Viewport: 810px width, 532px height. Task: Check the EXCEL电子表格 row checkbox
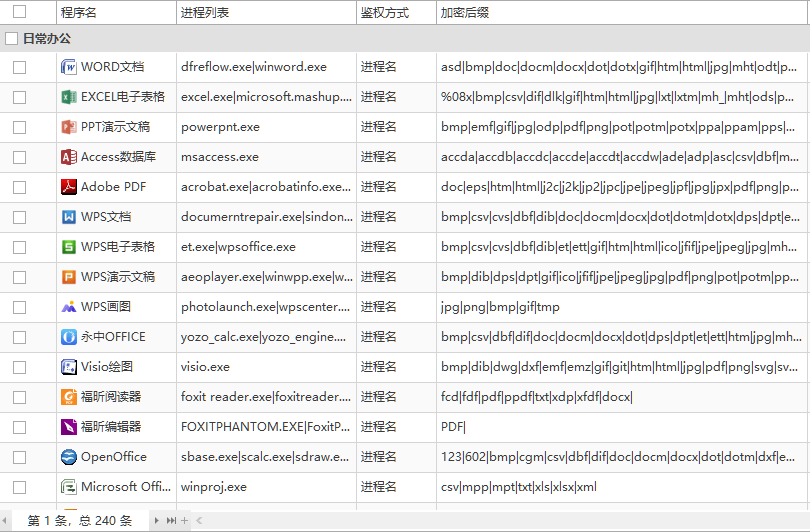(20, 97)
